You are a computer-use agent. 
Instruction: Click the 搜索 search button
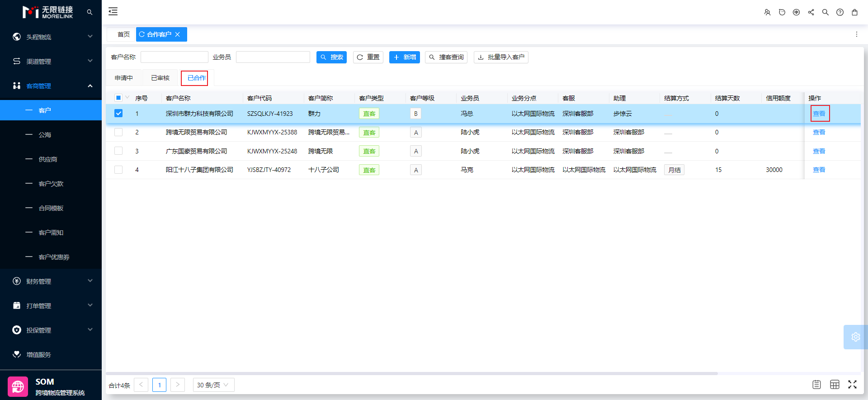[x=331, y=57]
